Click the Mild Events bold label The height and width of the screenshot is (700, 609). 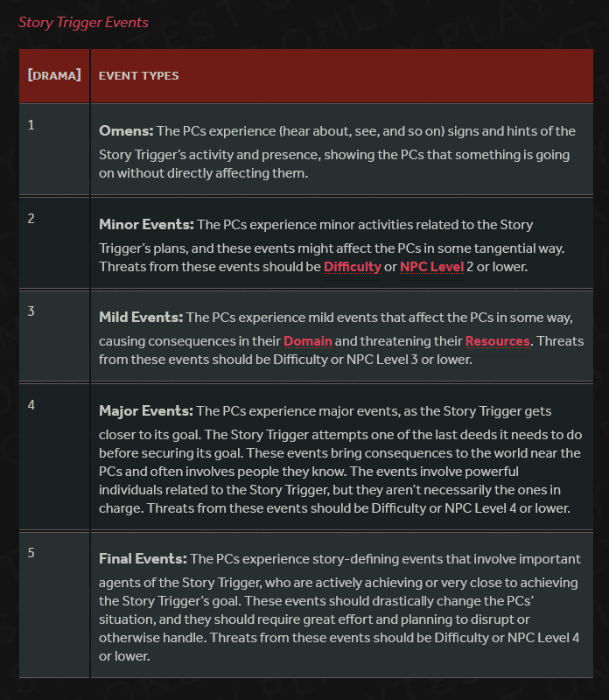point(141,318)
